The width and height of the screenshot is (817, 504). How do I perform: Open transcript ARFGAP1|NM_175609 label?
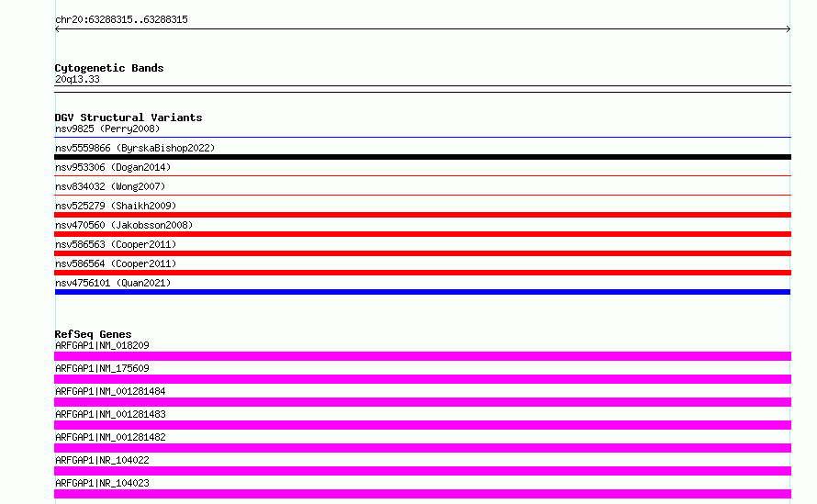tap(102, 368)
